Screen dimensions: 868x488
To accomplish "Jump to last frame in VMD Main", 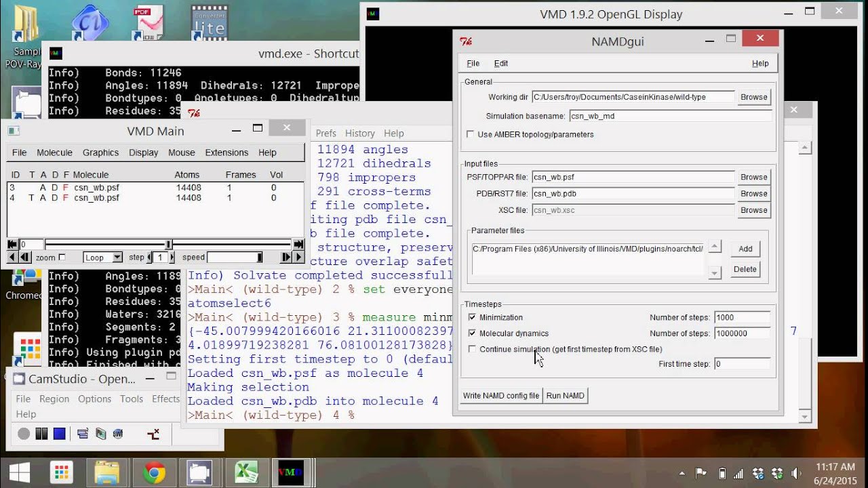I will [x=298, y=244].
